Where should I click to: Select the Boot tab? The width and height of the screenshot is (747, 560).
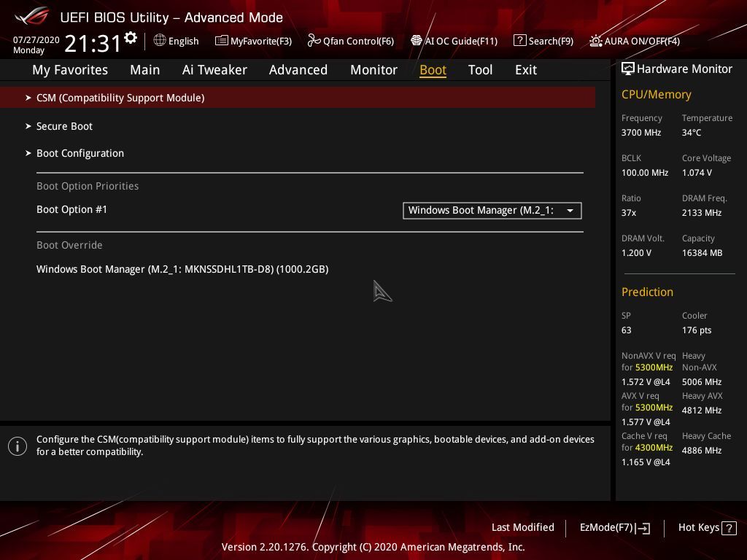coord(433,70)
